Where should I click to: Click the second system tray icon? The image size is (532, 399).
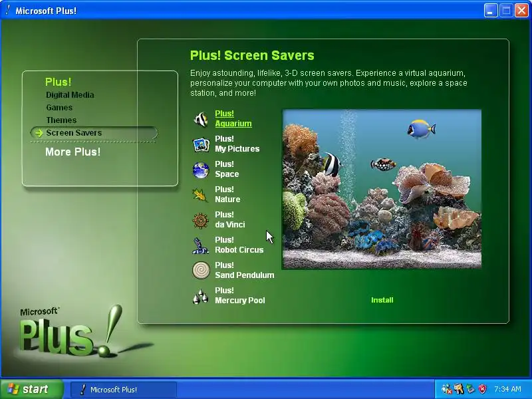tap(459, 389)
